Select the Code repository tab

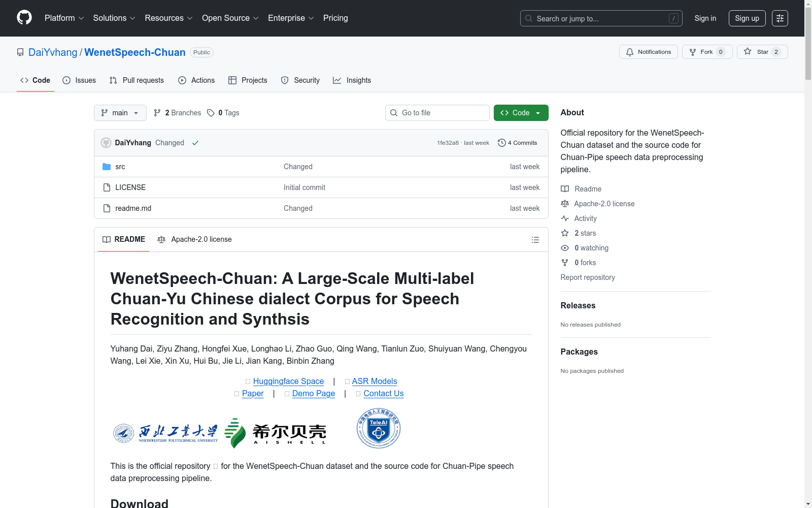pos(36,80)
